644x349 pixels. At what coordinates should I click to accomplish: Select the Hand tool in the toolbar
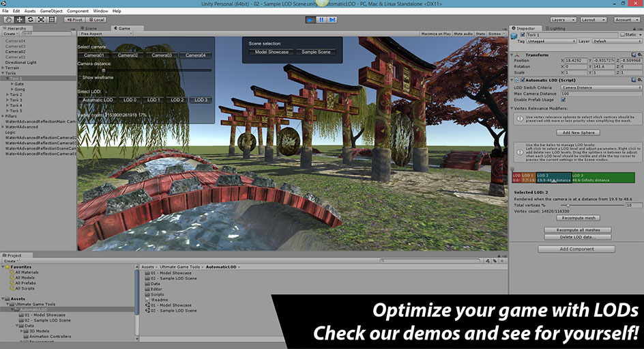pyautogui.click(x=8, y=19)
